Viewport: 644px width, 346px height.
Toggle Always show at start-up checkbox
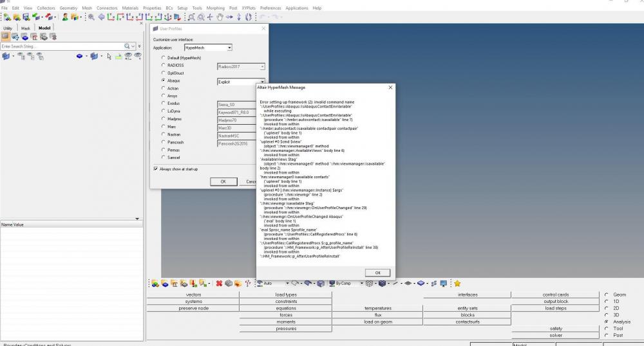[x=156, y=168]
